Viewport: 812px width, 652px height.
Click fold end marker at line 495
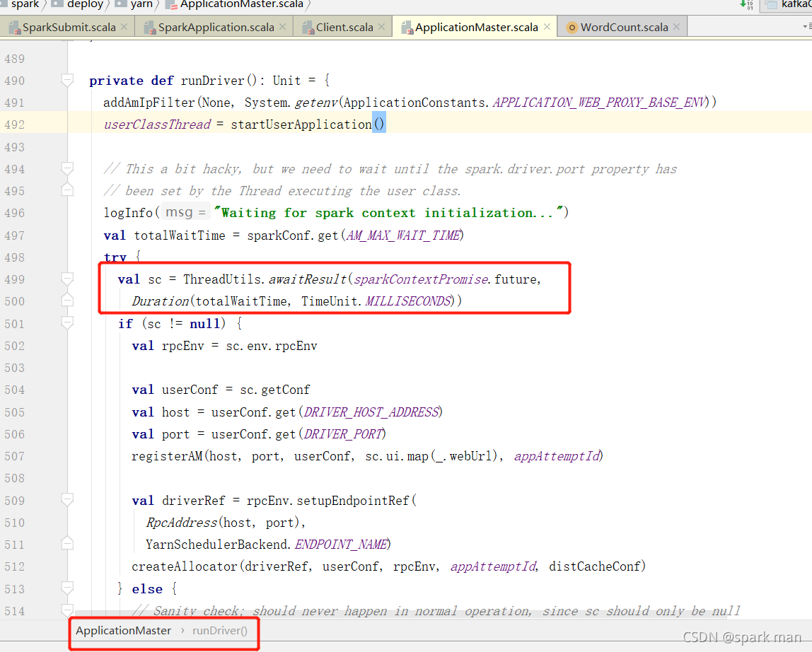click(66, 190)
